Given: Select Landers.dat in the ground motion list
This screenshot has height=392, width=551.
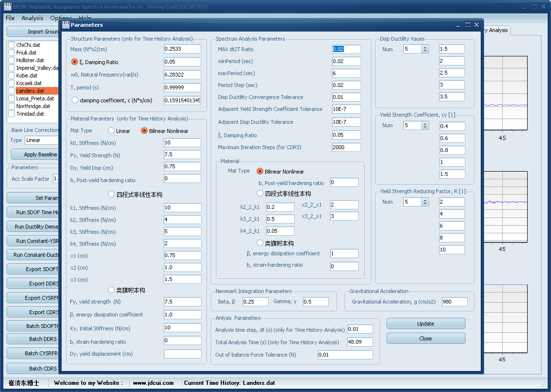Looking at the screenshot, I should pyautogui.click(x=30, y=91).
